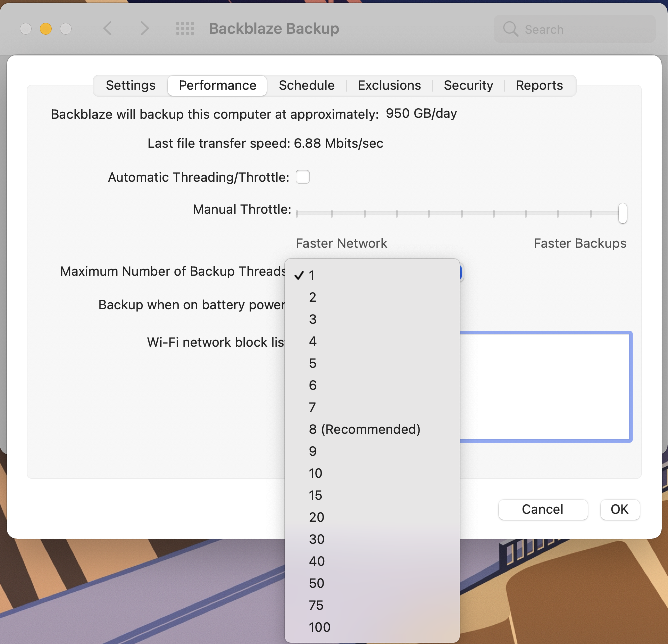Click the back navigation chevron
Screen dimensions: 668x644
(x=107, y=29)
